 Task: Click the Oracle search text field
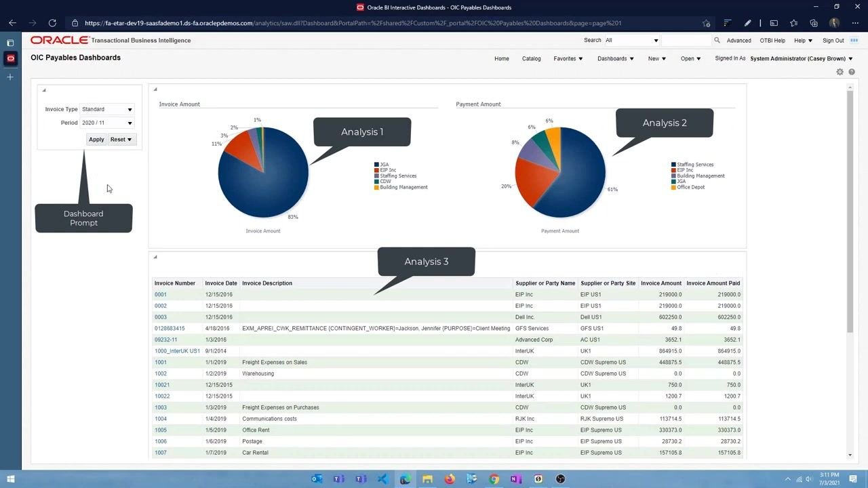(x=686, y=41)
